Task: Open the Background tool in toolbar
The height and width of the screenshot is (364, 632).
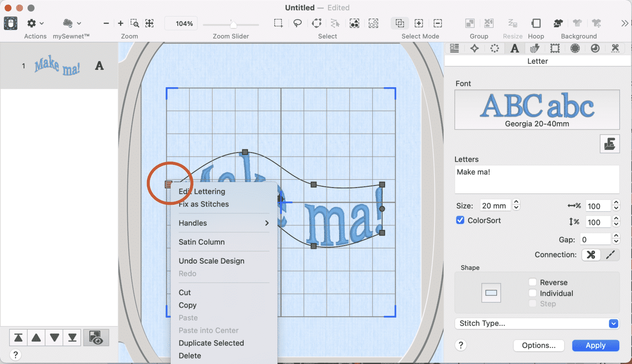Action: coord(558,23)
